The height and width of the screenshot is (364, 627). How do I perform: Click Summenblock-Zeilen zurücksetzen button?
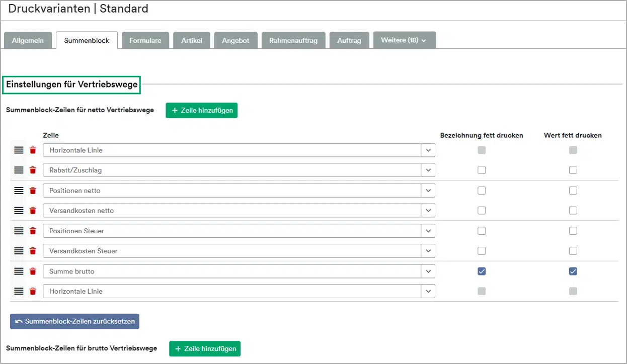point(74,321)
